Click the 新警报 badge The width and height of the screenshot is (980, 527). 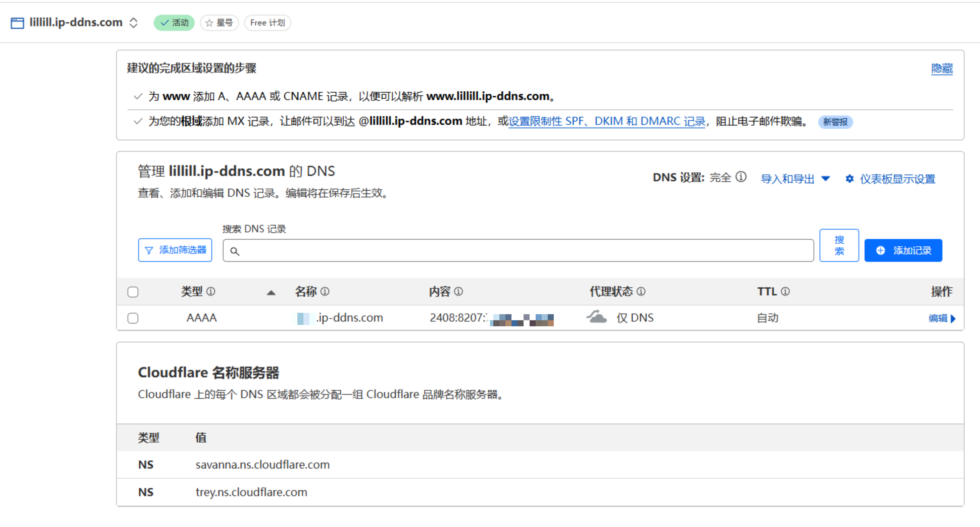(835, 122)
